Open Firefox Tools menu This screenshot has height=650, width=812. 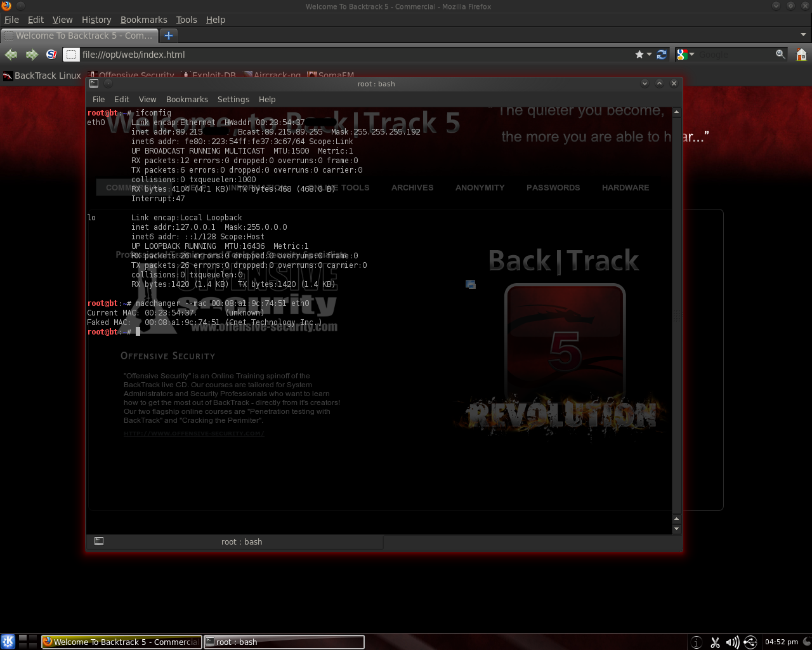(187, 20)
